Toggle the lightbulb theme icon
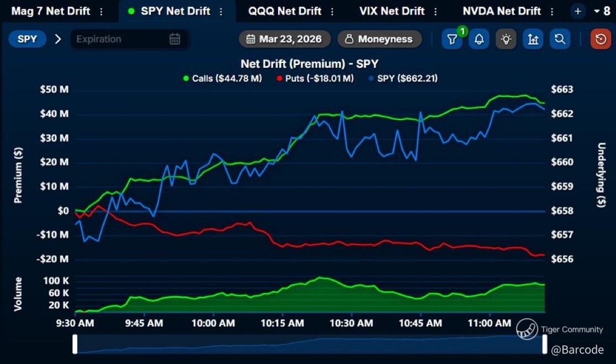 [506, 39]
